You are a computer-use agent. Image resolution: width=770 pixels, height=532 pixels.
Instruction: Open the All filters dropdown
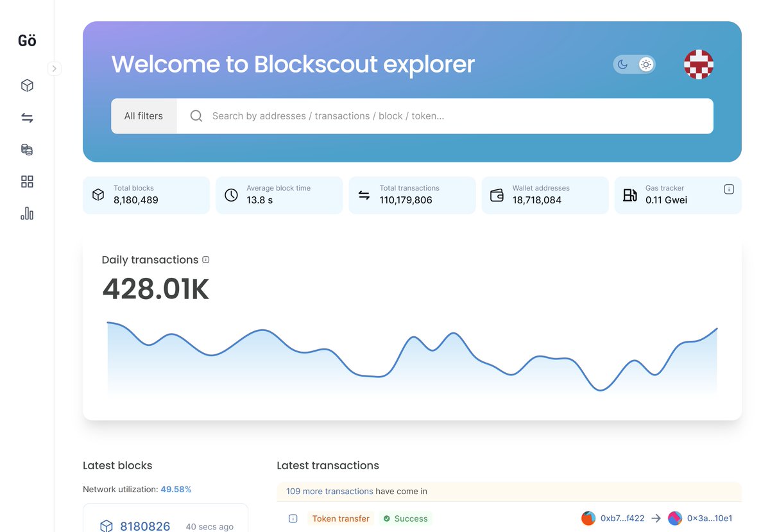coord(144,116)
